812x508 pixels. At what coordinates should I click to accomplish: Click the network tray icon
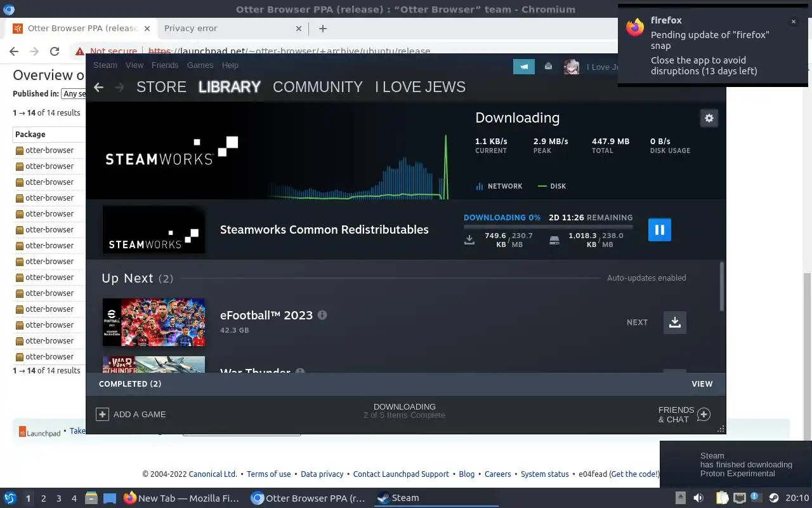pos(739,498)
